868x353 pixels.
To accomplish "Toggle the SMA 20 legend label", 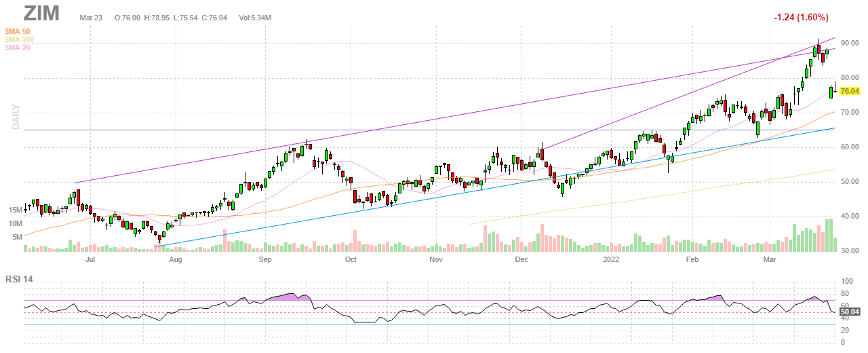I will [x=16, y=48].
